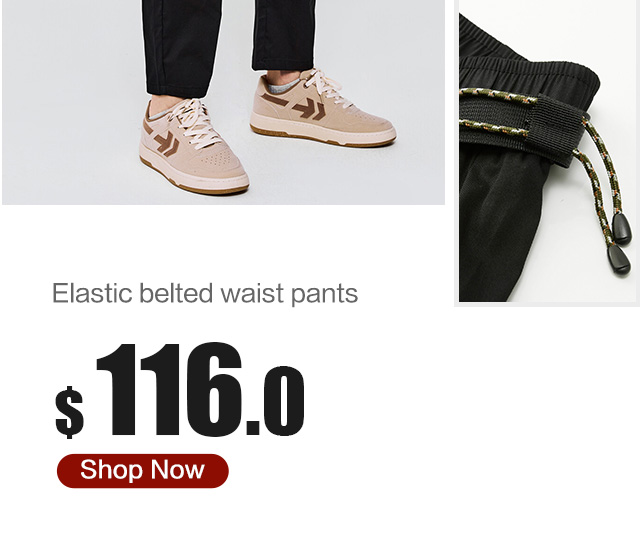Click the brown arrow logo on rear sneaker

pos(309,110)
